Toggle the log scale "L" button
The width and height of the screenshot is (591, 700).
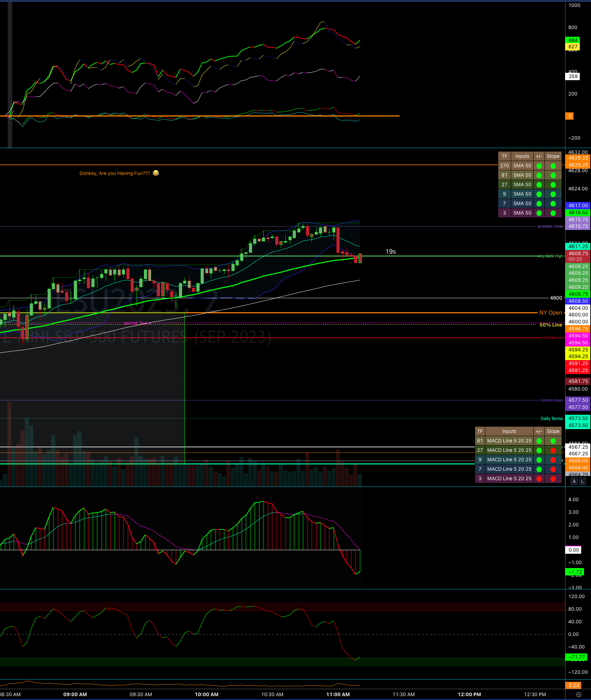click(x=583, y=481)
